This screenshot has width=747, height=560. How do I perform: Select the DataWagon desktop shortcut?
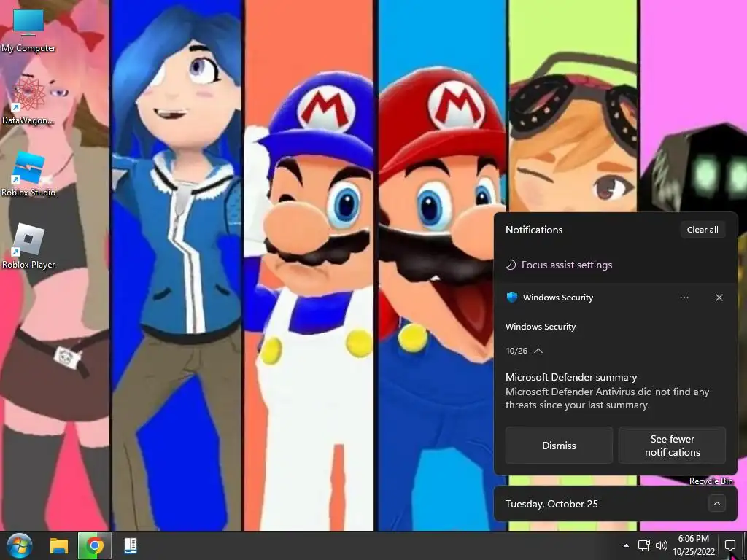pyautogui.click(x=28, y=101)
